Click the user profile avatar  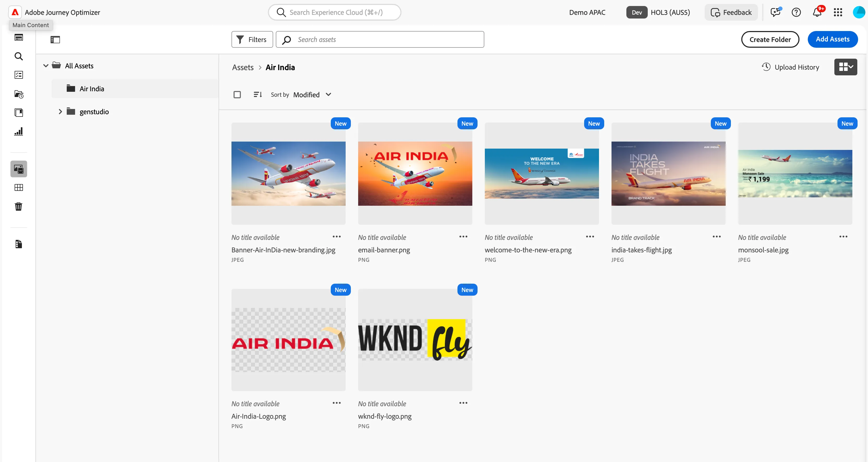click(859, 13)
